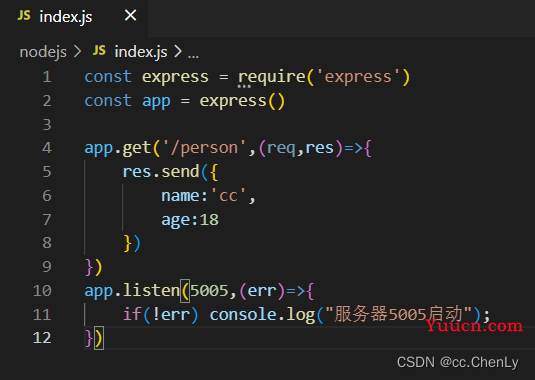Viewport: 535px width, 380px height.
Task: Click the variable app on line 2
Action: tap(156, 102)
